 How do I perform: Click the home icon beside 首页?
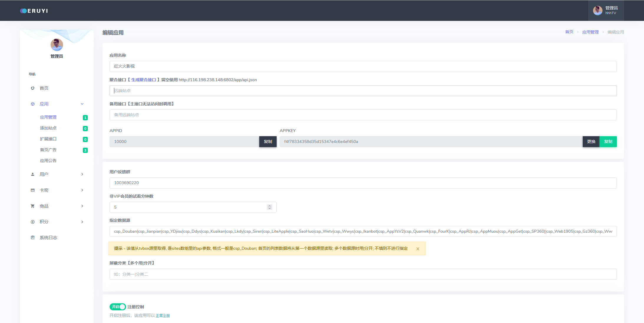tap(33, 88)
